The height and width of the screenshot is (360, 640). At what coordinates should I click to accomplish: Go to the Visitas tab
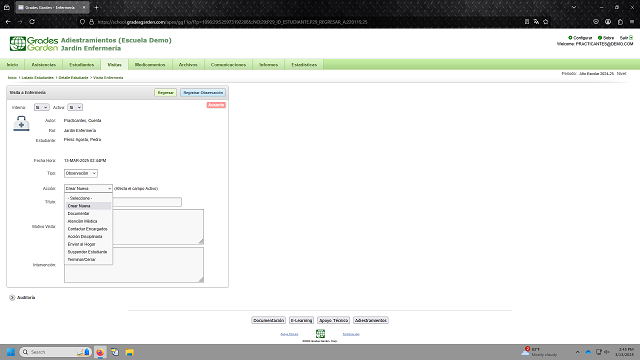coord(114,64)
